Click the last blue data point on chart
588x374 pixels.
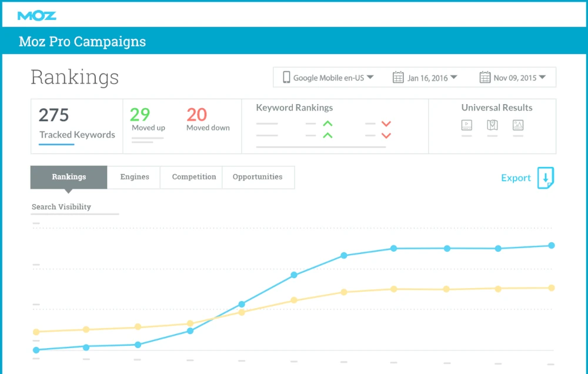coord(552,246)
